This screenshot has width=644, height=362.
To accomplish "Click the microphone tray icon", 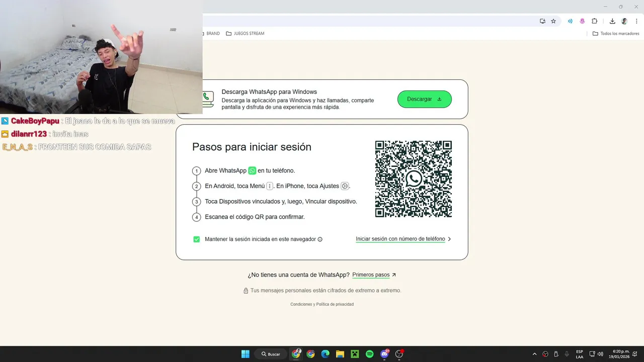I will 567,354.
